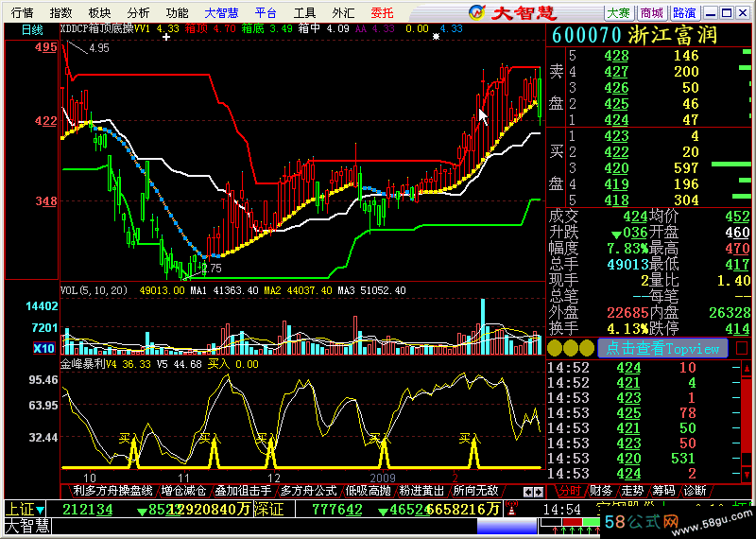This screenshot has height=539, width=756.
Task: Click the rightmost 买入 signal marker in oscillator panel
Action: [x=470, y=439]
